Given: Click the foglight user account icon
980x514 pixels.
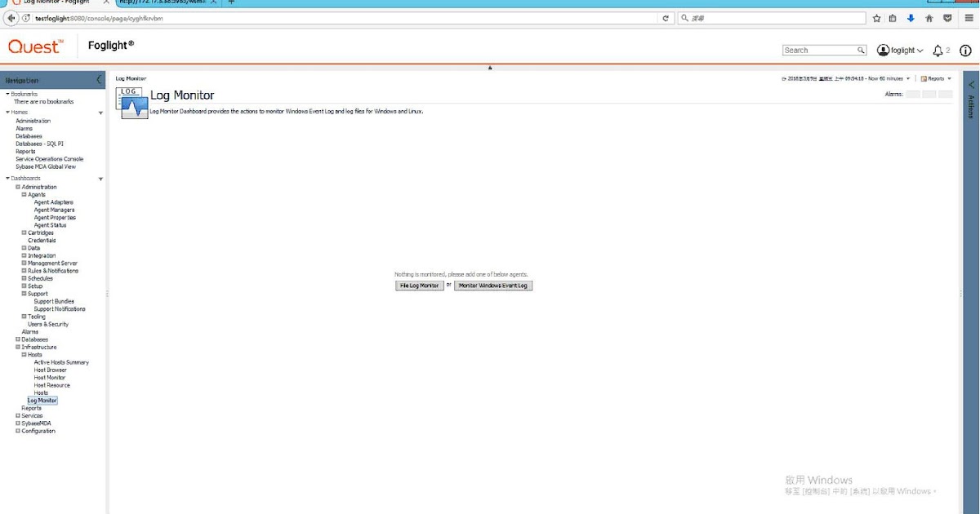Looking at the screenshot, I should [883, 50].
